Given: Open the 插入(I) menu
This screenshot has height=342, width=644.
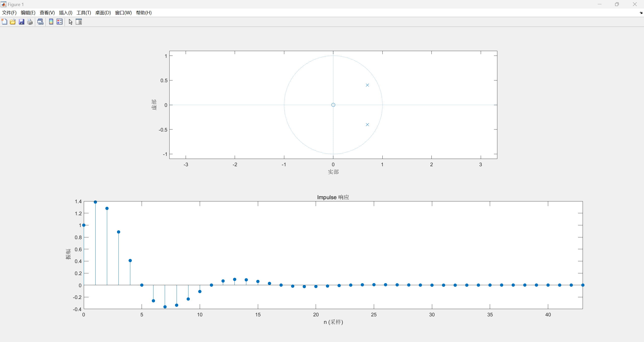Looking at the screenshot, I should (66, 13).
